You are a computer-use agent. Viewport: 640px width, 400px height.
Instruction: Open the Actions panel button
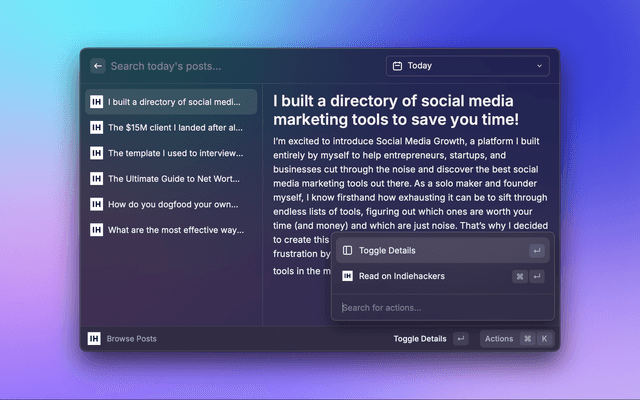pos(516,339)
